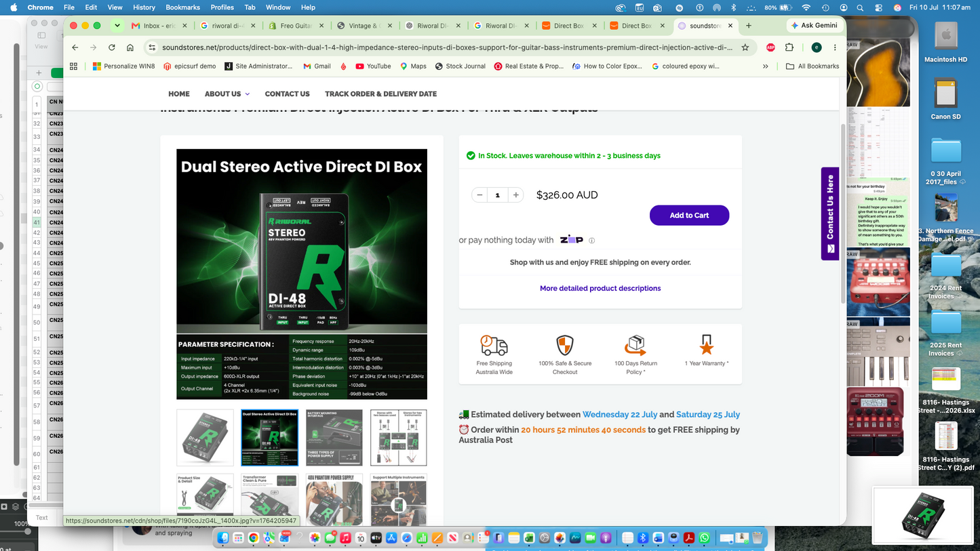View site information icon in address bar

pyautogui.click(x=152, y=47)
